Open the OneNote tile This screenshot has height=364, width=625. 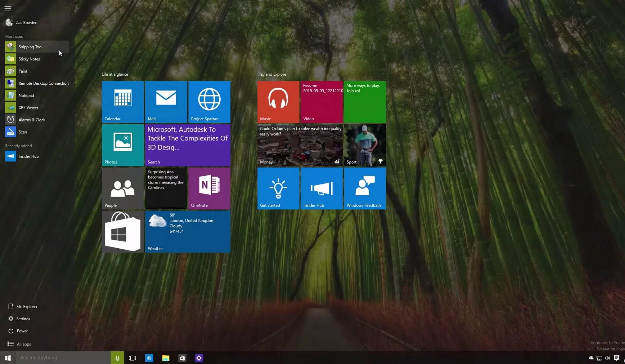tap(209, 188)
